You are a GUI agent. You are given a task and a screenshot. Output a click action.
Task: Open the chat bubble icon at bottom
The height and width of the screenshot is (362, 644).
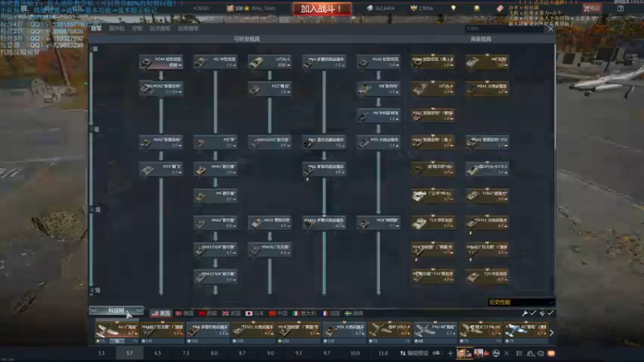[540, 353]
